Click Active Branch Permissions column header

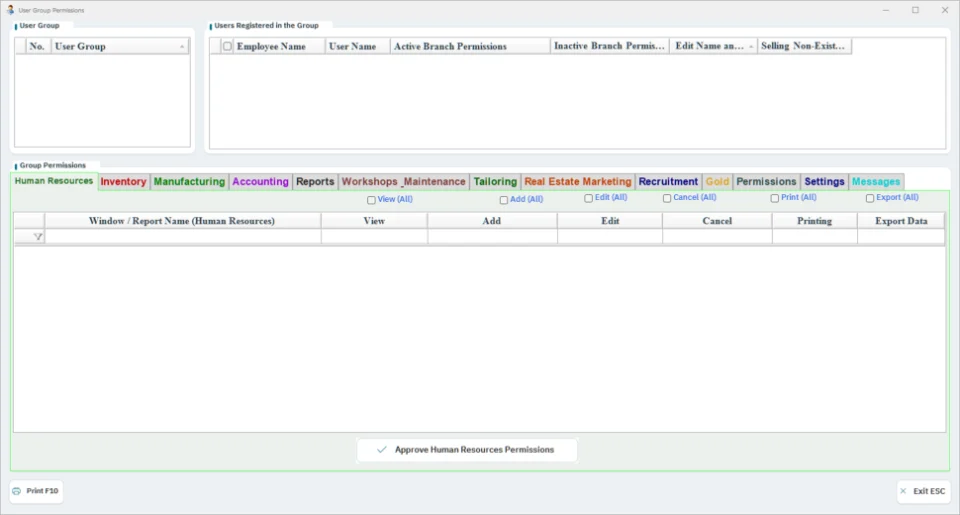[x=470, y=47]
